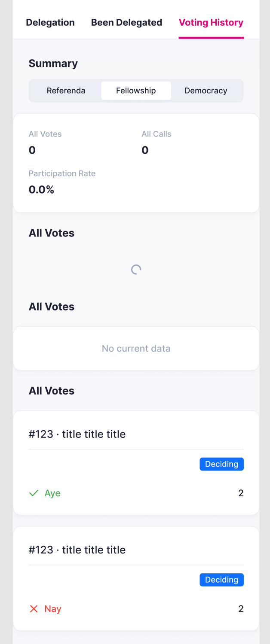This screenshot has width=270, height=644.
Task: Click the Summary heading
Action: (x=53, y=63)
